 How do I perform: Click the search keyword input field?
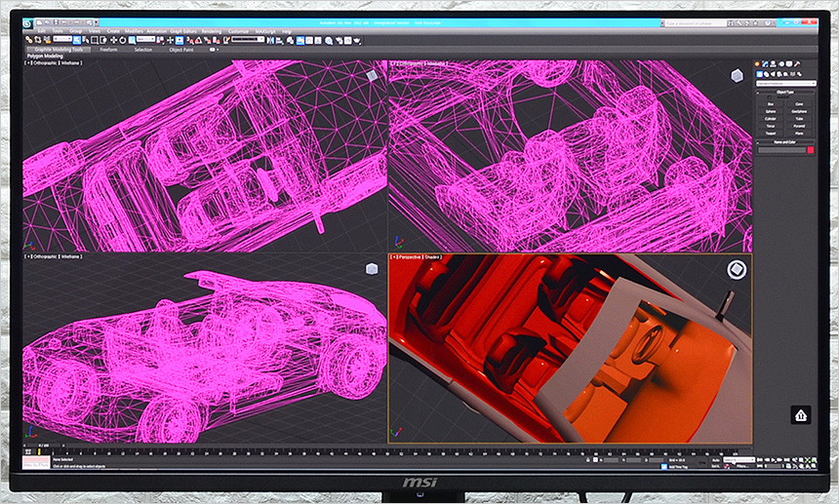pyautogui.click(x=696, y=22)
